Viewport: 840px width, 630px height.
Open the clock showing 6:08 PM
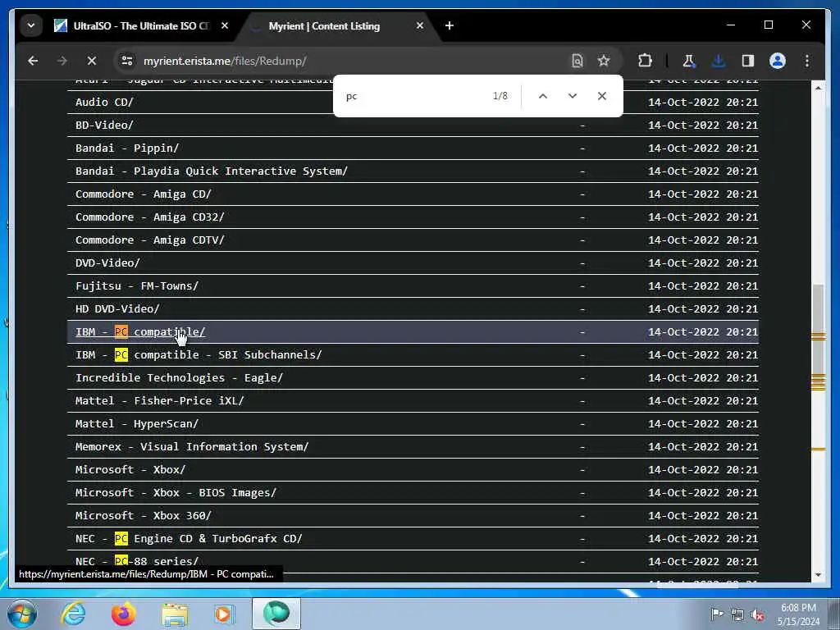tap(798, 614)
